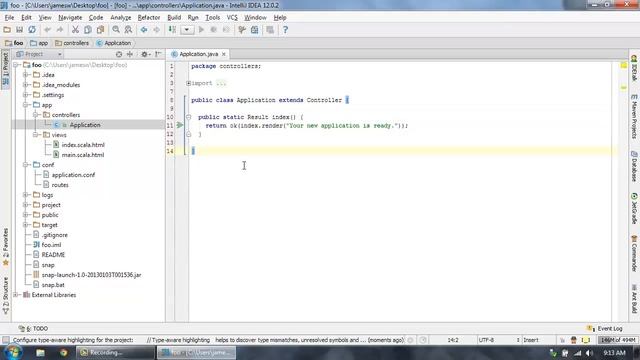Click the memory usage indicator
This screenshot has width=640, height=360.
(x=618, y=340)
